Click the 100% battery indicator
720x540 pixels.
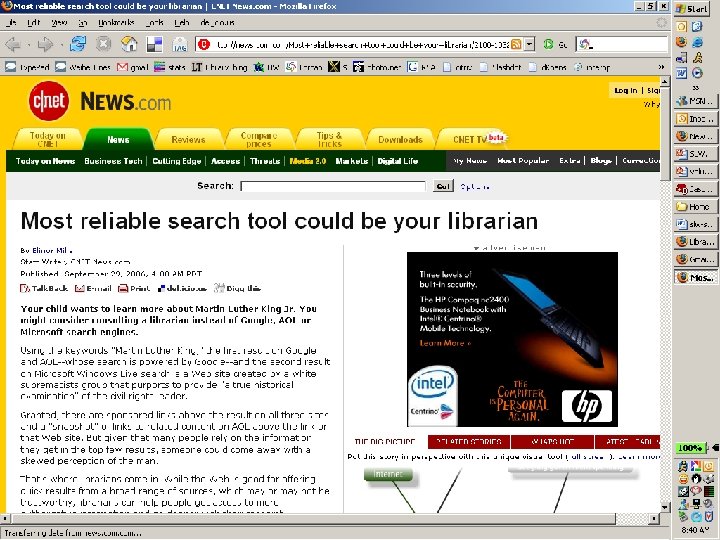(691, 448)
